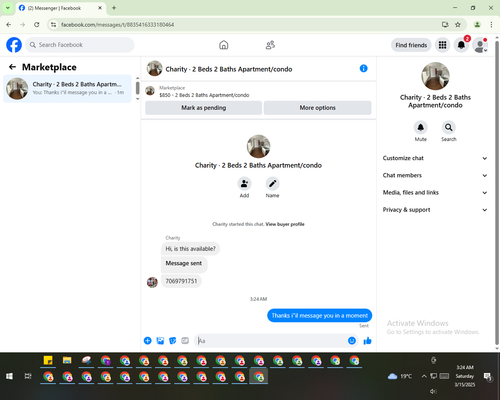Open Chrome profile icon in toolbar
This screenshot has width=500, height=400.
click(x=477, y=25)
